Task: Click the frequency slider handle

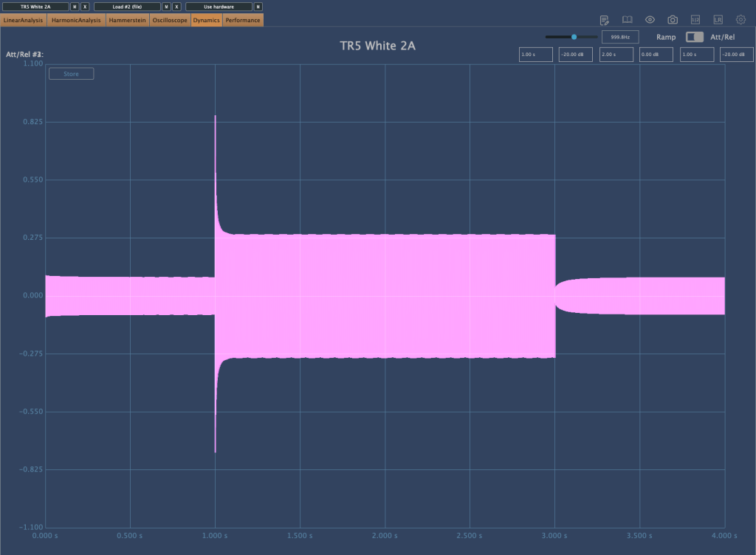Action: point(574,37)
